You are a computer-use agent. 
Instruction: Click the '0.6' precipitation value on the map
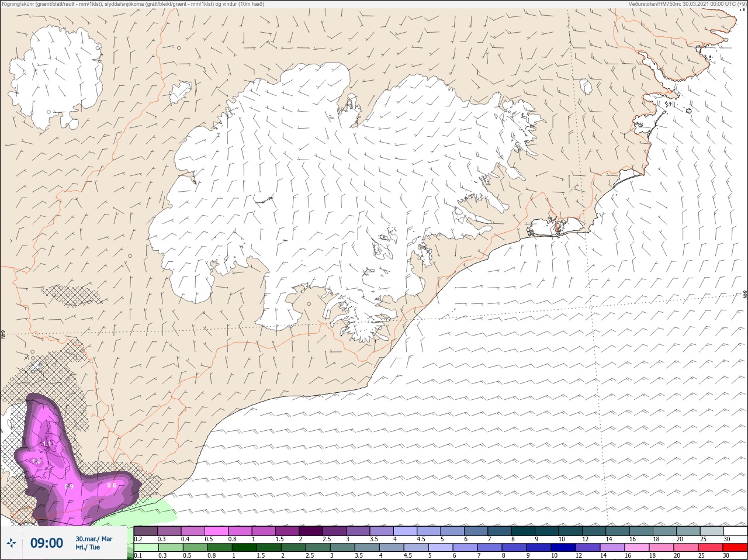click(112, 485)
